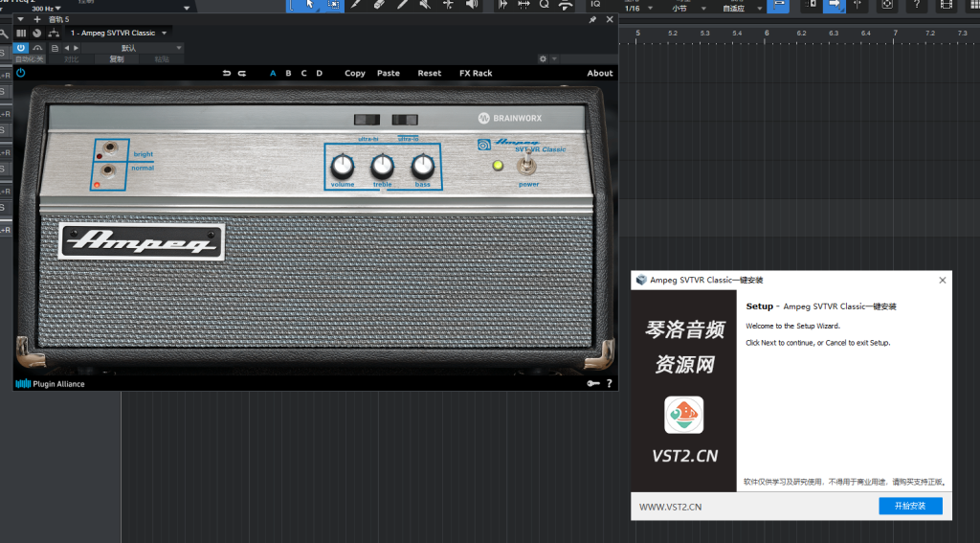The image size is (980, 543).
Task: Select the normal input jack
Action: 107,170
